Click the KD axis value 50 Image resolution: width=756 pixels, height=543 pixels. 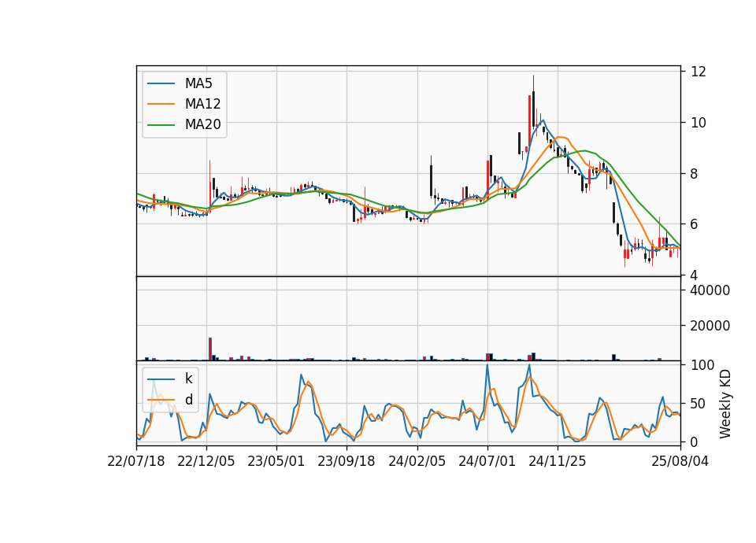point(699,404)
